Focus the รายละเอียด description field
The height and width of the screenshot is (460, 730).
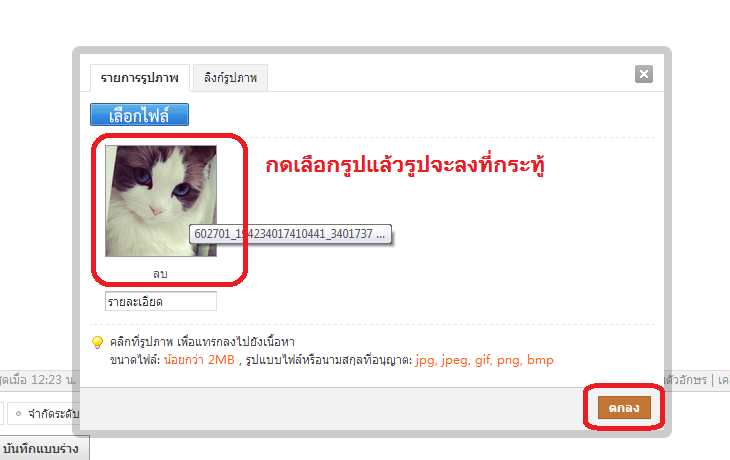point(161,301)
